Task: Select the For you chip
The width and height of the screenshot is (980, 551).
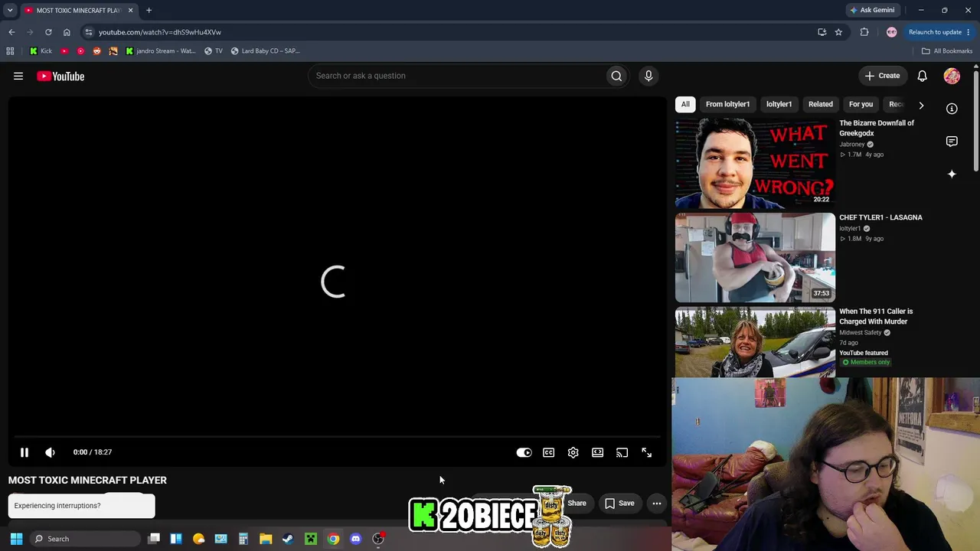Action: tap(861, 104)
